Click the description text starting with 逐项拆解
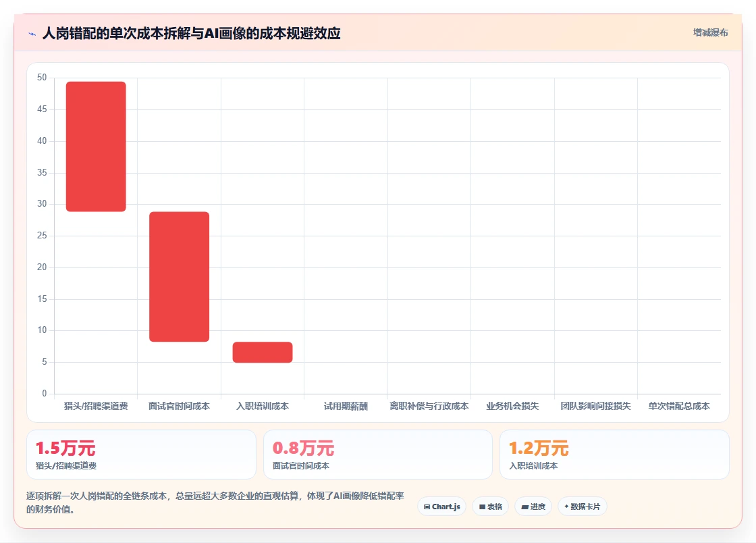 click(x=215, y=502)
